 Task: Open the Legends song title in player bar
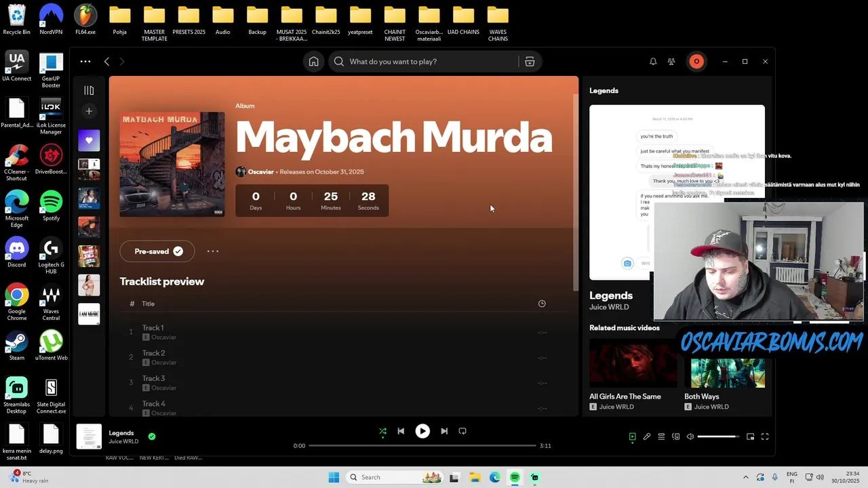121,433
